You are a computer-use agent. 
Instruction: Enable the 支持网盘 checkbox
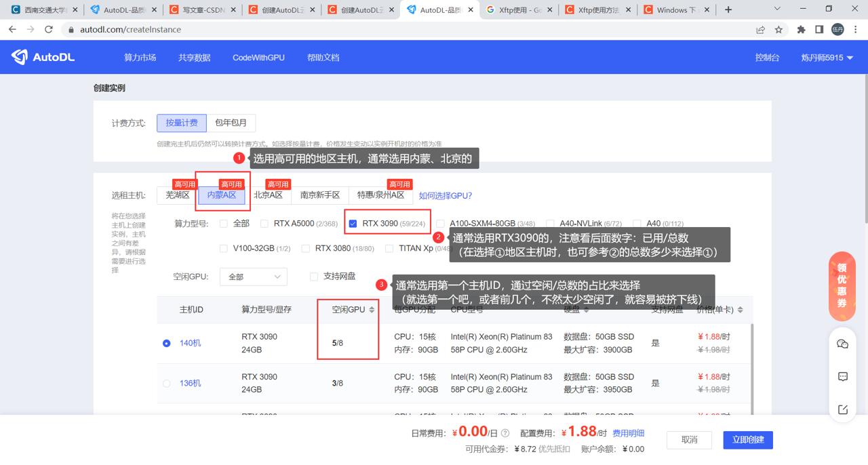[314, 277]
